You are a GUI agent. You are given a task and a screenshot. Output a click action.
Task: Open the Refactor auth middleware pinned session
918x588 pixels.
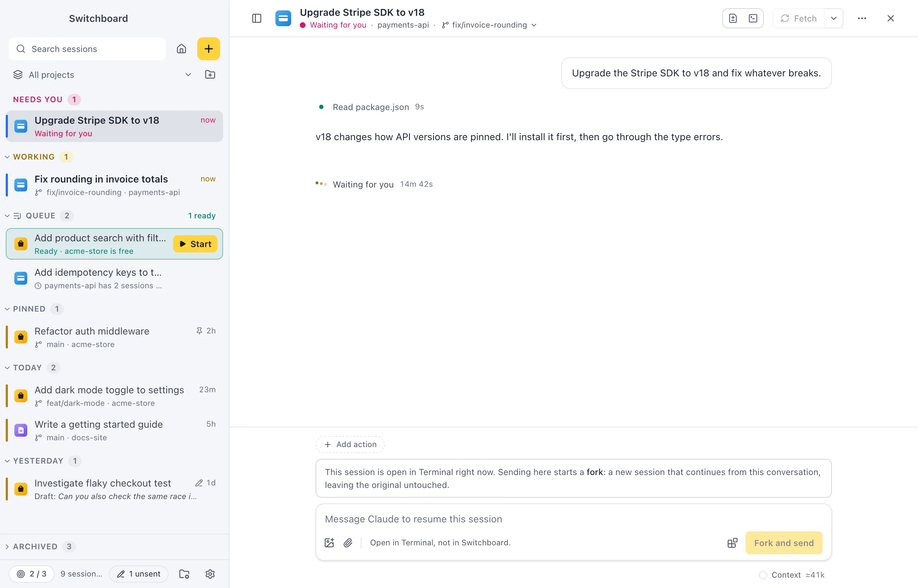tap(114, 337)
